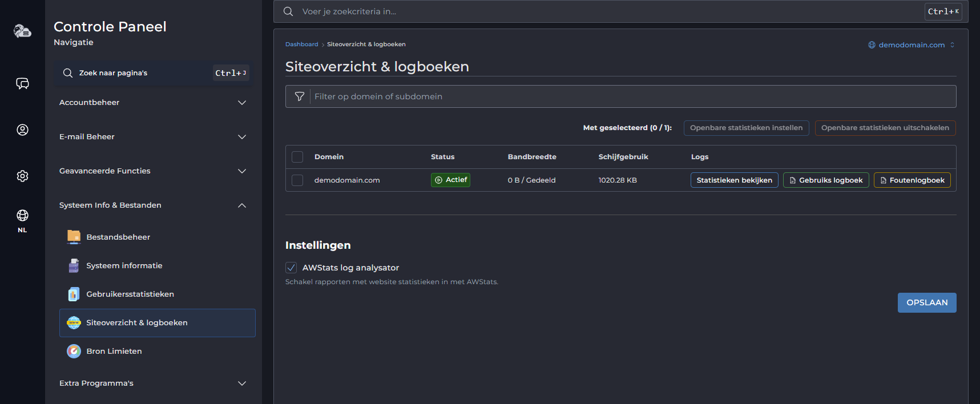Screen dimensions: 980x404
Task: Click the Status column header
Action: tap(442, 157)
